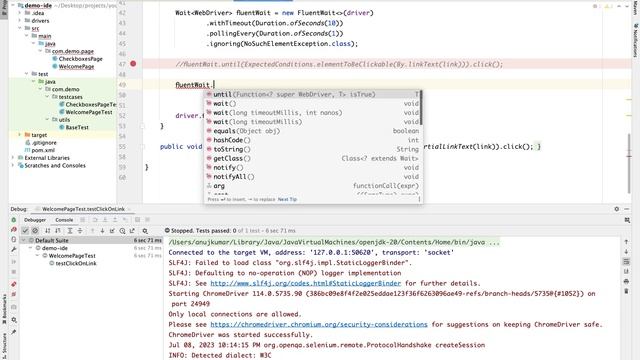The height and width of the screenshot is (360, 640).
Task: Open Debug tool window gear options
Action: click(616, 209)
